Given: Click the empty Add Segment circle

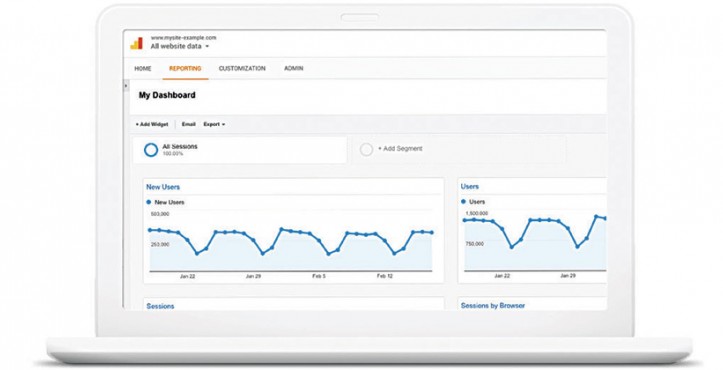Looking at the screenshot, I should click(366, 149).
